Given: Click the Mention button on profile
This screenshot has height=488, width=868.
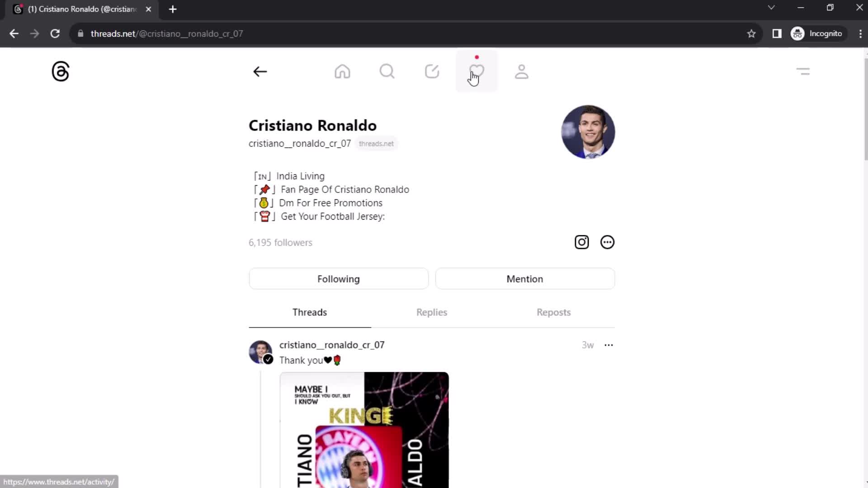Looking at the screenshot, I should pos(524,278).
